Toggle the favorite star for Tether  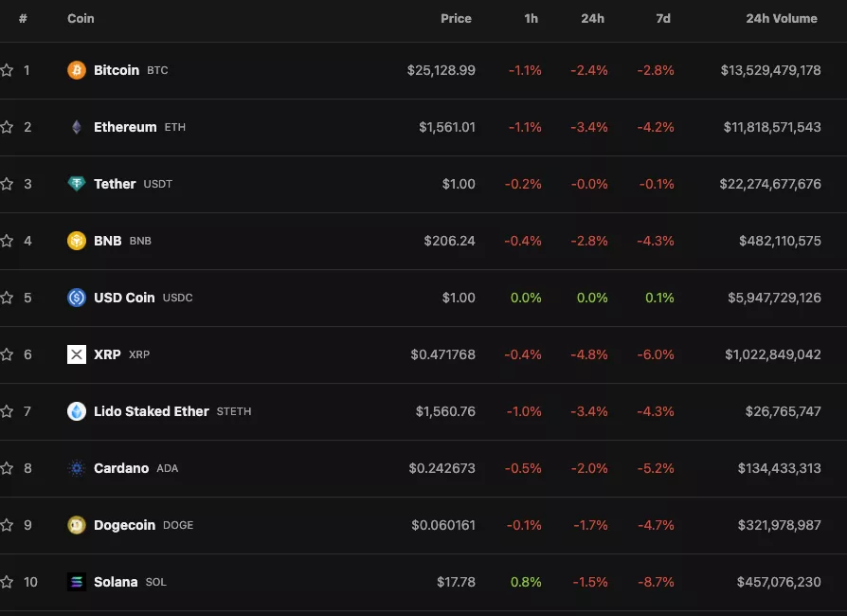click(7, 184)
